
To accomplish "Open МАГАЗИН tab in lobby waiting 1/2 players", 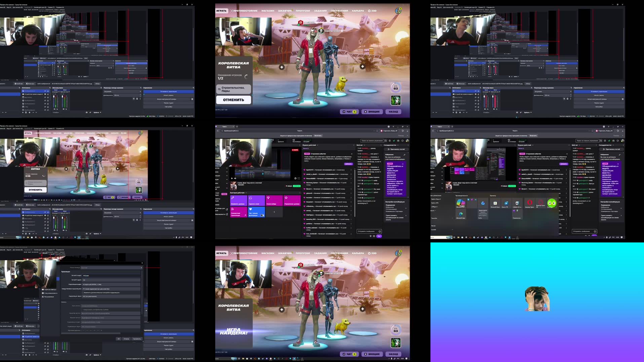I will 268,11.
